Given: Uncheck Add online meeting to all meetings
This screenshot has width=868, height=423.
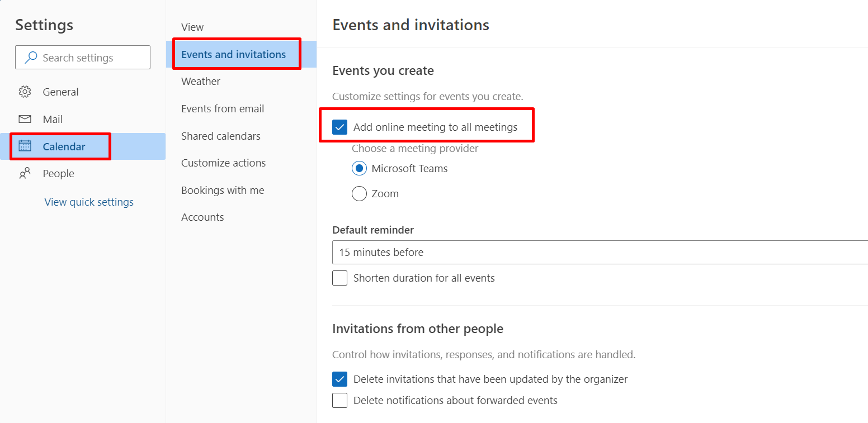Looking at the screenshot, I should (339, 127).
